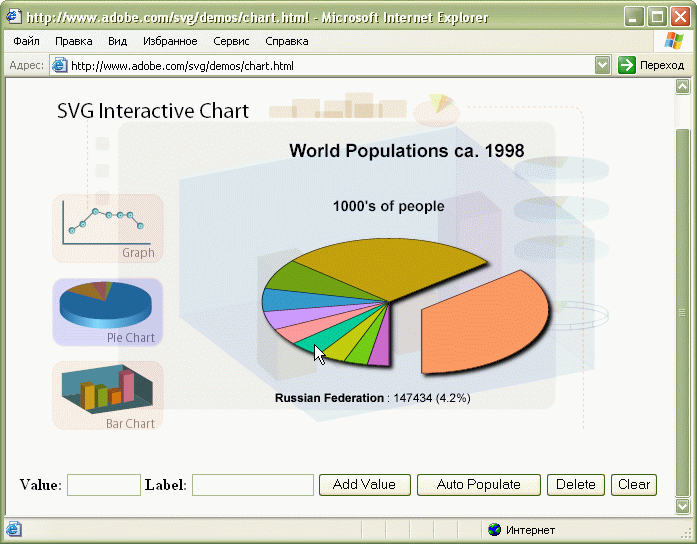Open the Справка menu
This screenshot has height=544, width=697.
click(x=287, y=41)
